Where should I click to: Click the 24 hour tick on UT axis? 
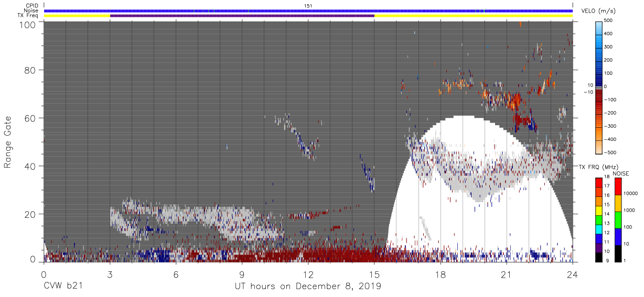(572, 275)
